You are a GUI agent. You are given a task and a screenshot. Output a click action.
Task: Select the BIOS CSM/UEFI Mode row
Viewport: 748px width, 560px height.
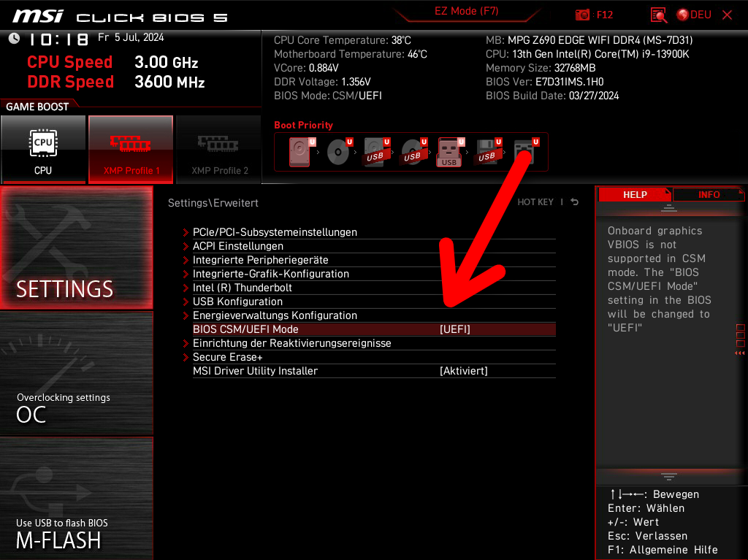pyautogui.click(x=374, y=329)
